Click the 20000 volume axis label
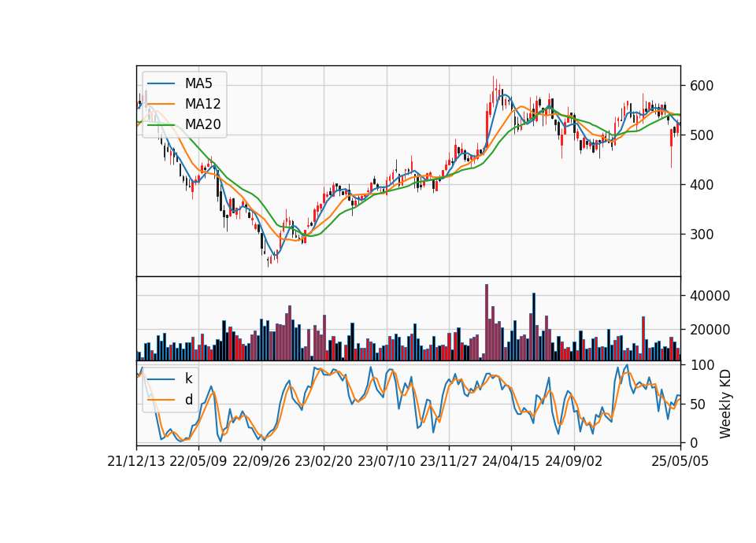756x543 pixels. (710, 330)
